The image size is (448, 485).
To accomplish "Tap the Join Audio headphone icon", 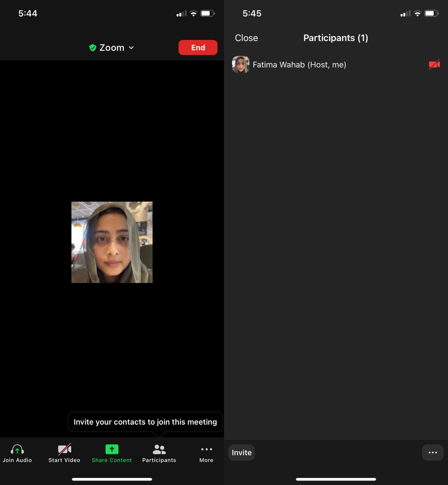I will [17, 450].
